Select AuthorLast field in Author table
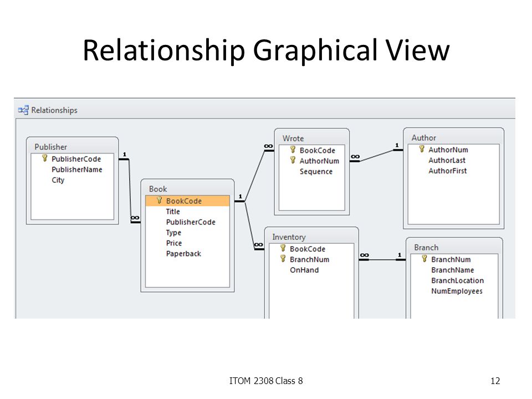 tap(453, 160)
